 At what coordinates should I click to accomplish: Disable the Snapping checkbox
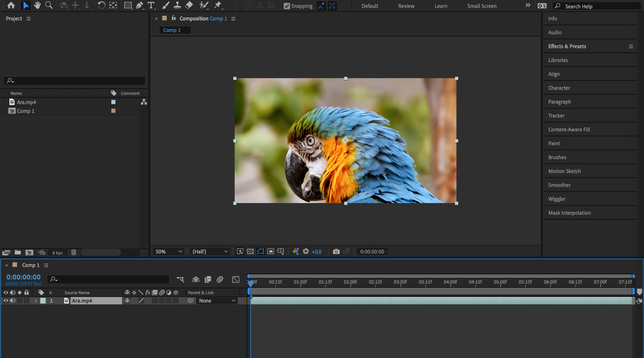tap(287, 6)
